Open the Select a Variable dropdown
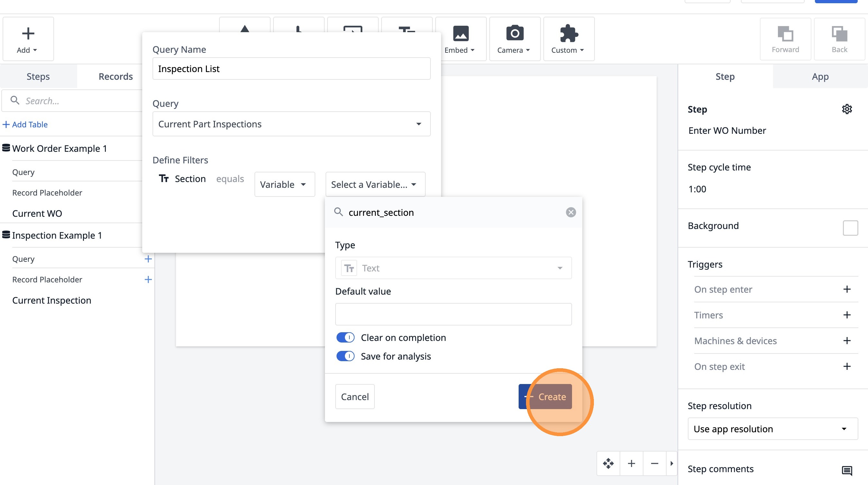This screenshot has width=868, height=485. [375, 184]
